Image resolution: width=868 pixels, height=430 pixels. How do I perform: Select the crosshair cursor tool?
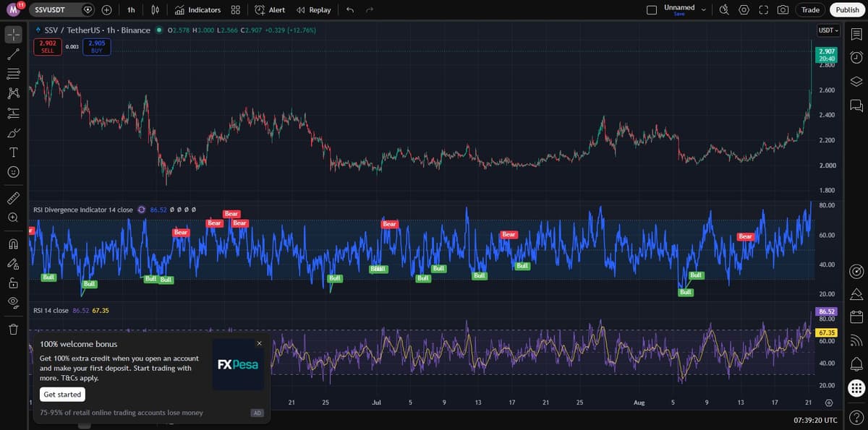tap(13, 35)
